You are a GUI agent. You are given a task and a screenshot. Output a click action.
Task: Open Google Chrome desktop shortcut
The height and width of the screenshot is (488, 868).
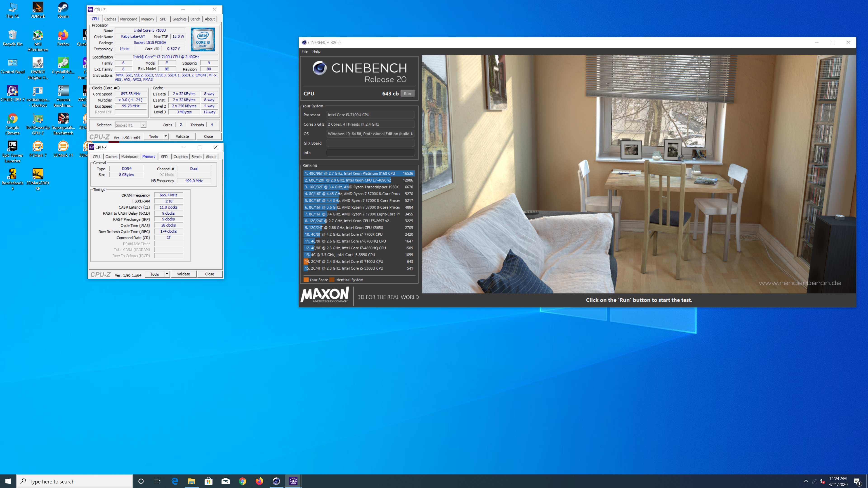click(12, 124)
